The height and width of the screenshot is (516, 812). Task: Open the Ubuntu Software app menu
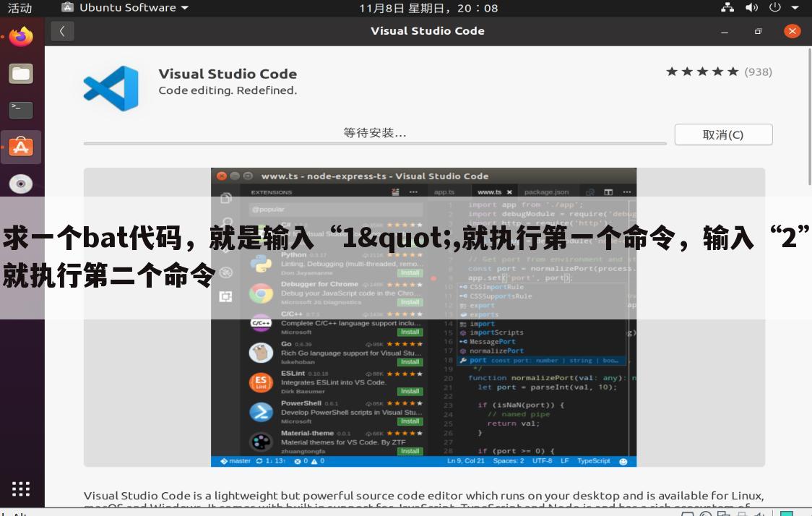[x=125, y=8]
